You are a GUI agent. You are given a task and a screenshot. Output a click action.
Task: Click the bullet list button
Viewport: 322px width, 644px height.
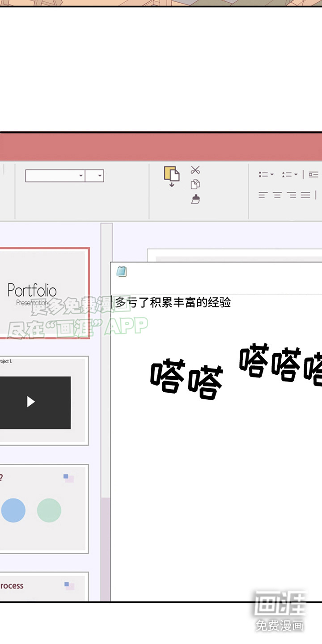[x=263, y=174]
